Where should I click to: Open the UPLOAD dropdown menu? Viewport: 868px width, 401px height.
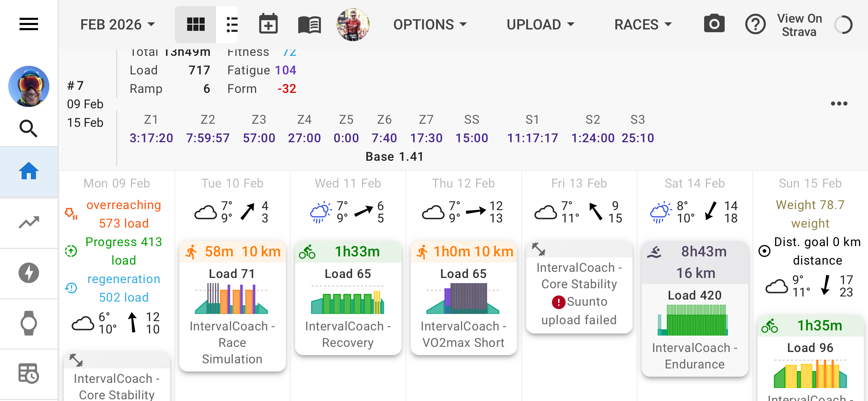[540, 24]
